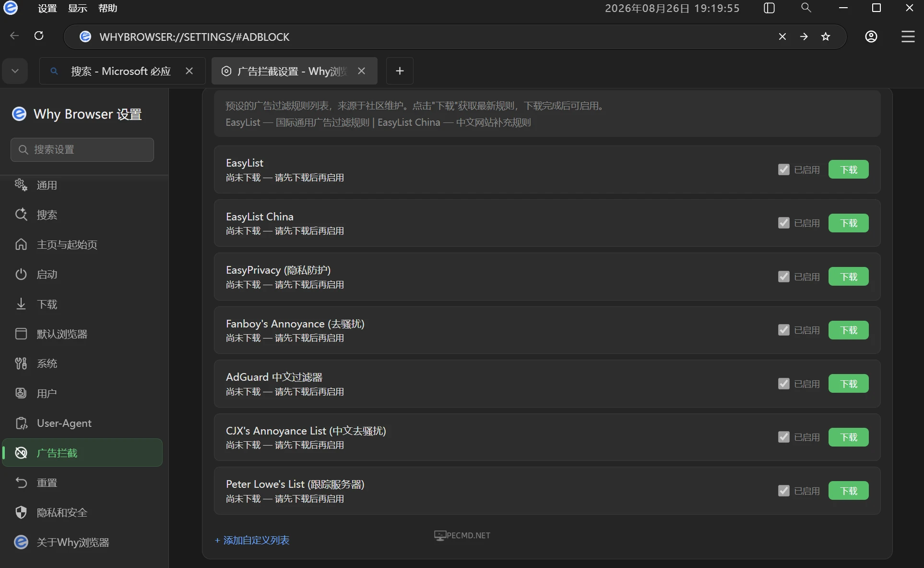
Task: Open 主页与起始页 settings in sidebar
Action: point(83,245)
